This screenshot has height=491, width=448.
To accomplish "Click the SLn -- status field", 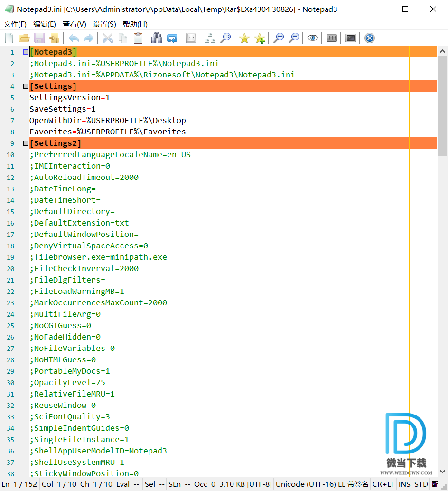I will click(179, 484).
